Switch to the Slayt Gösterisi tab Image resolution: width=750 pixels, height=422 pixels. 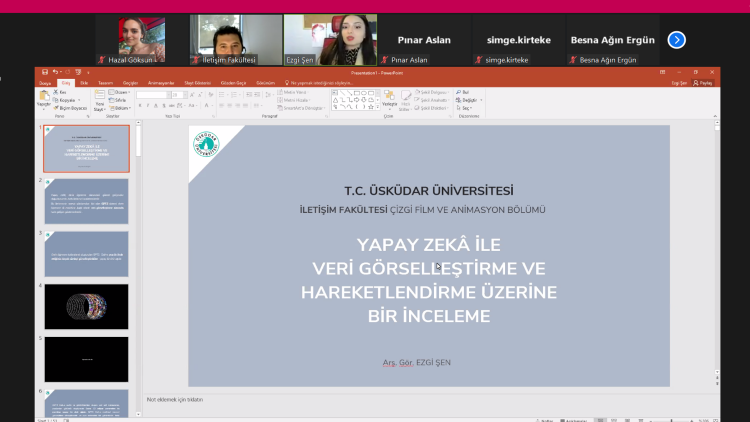click(x=198, y=83)
